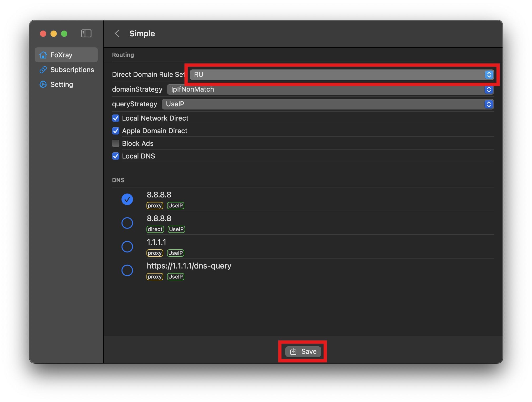The height and width of the screenshot is (402, 532).
Task: Go to Setting in the sidebar
Action: 62,85
